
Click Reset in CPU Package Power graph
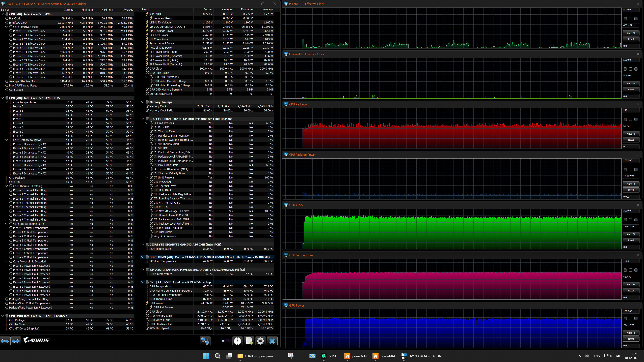pyautogui.click(x=631, y=190)
